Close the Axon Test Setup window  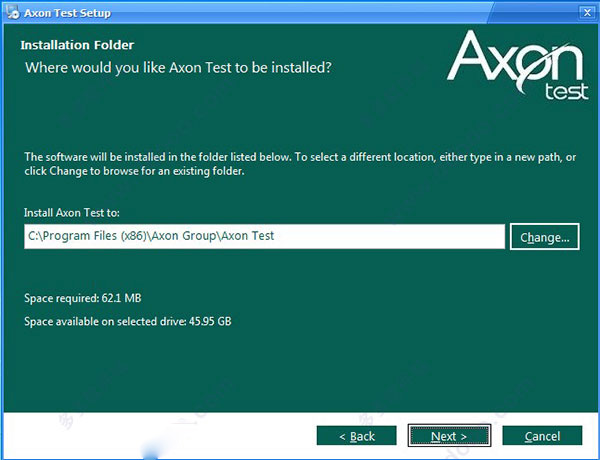(x=587, y=13)
